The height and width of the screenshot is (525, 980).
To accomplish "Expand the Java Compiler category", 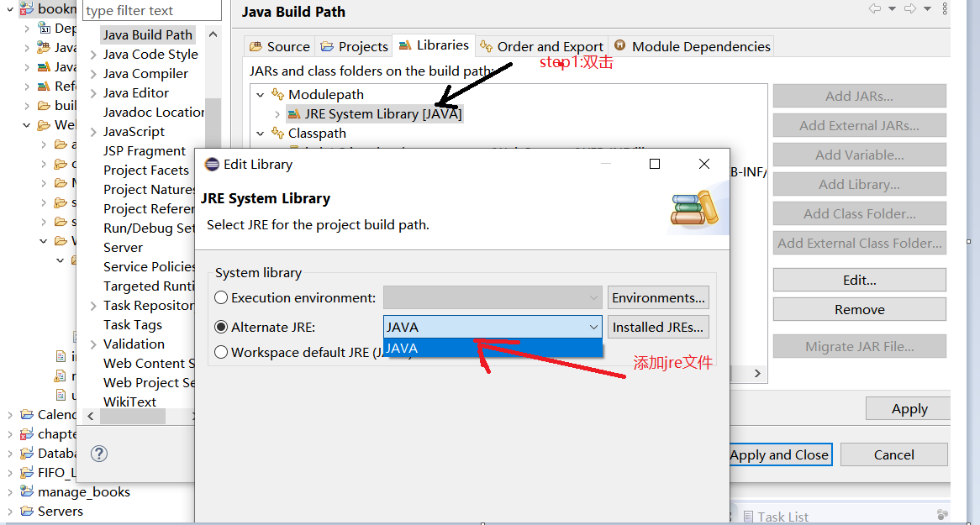I will (93, 75).
